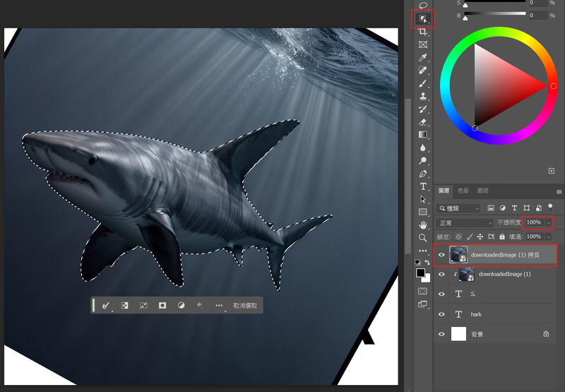This screenshot has height=392, width=565.
Task: Switch to the 路徑 tab
Action: 483,191
